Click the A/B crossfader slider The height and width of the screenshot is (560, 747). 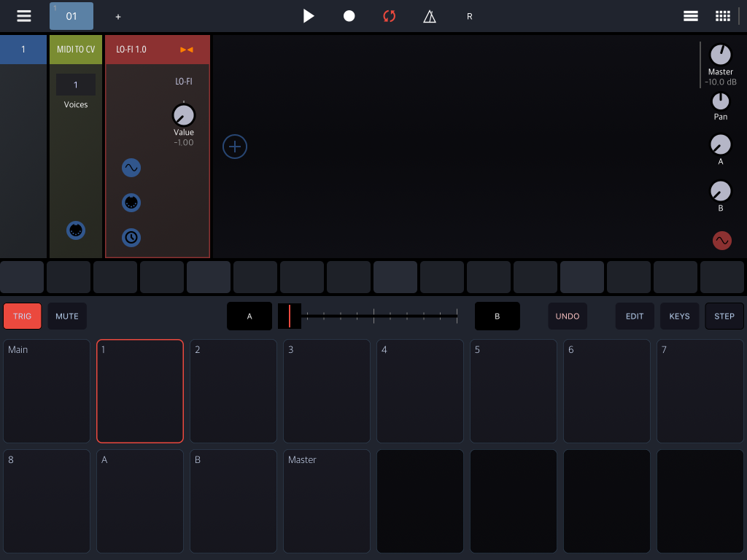(x=368, y=316)
